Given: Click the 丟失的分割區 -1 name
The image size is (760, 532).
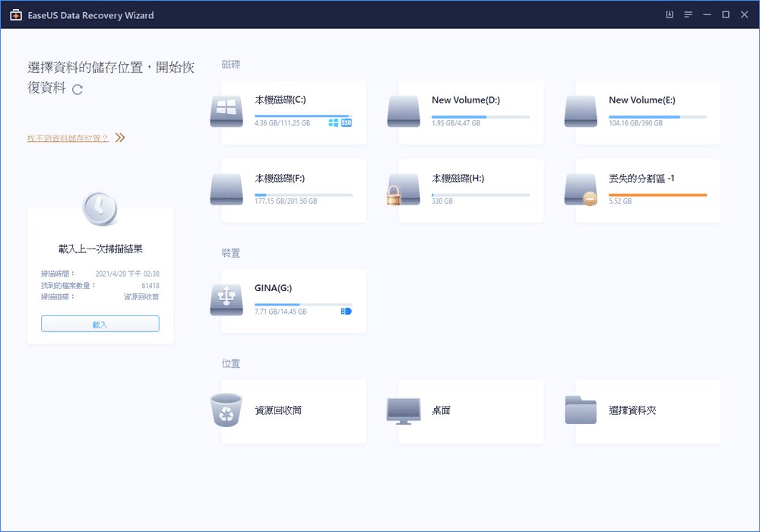Looking at the screenshot, I should (x=641, y=179).
